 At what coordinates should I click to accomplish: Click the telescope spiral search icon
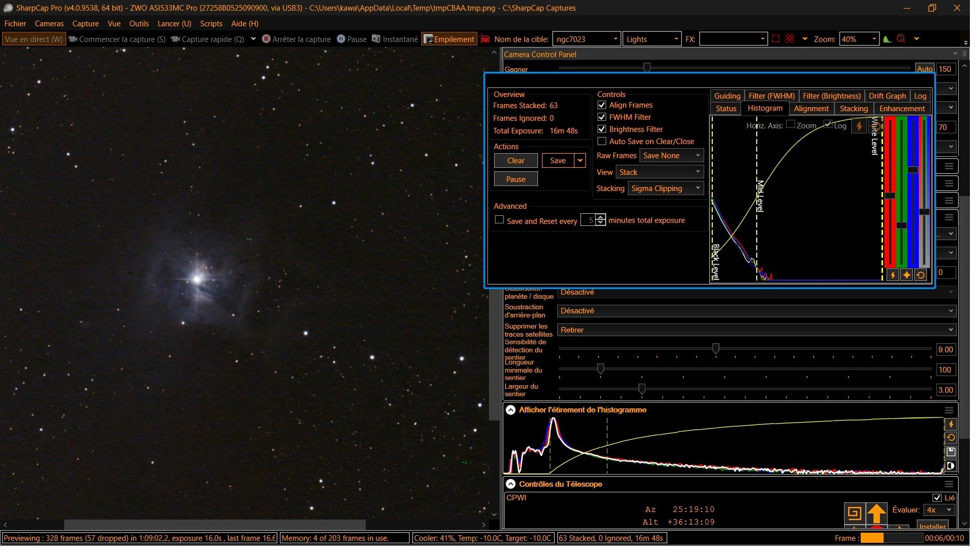(854, 514)
